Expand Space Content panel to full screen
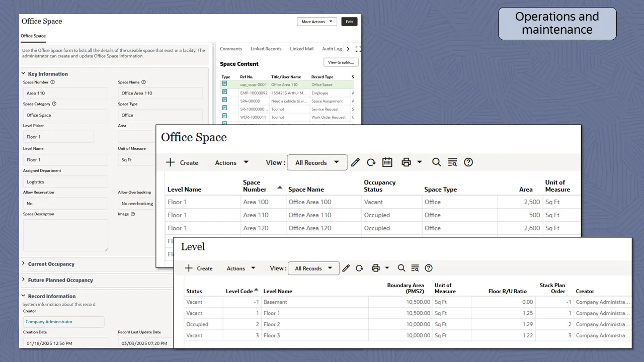Viewport: 644px width, 362px height. point(358,49)
